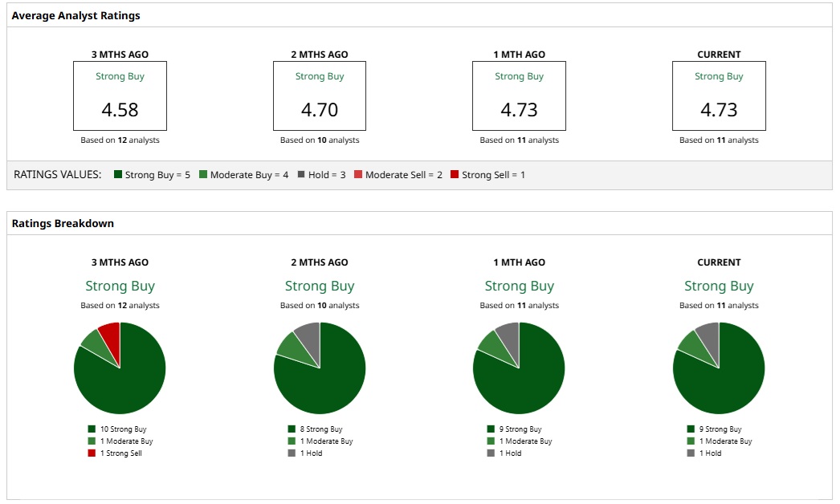Select the 4.70 rating box for 2 months ago

pos(320,96)
